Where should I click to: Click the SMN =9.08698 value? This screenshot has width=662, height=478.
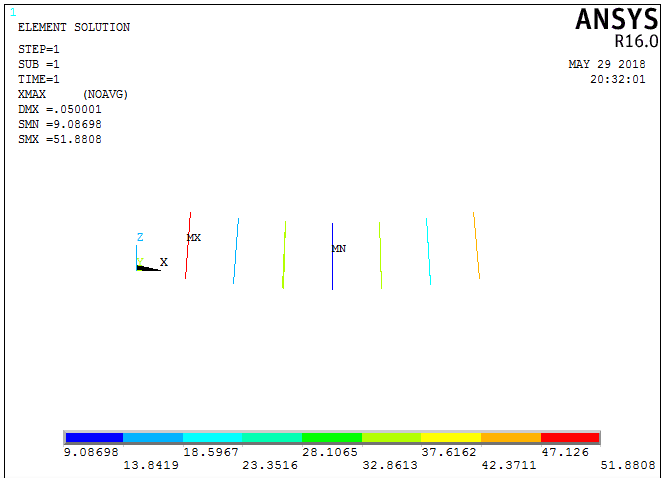coord(60,124)
